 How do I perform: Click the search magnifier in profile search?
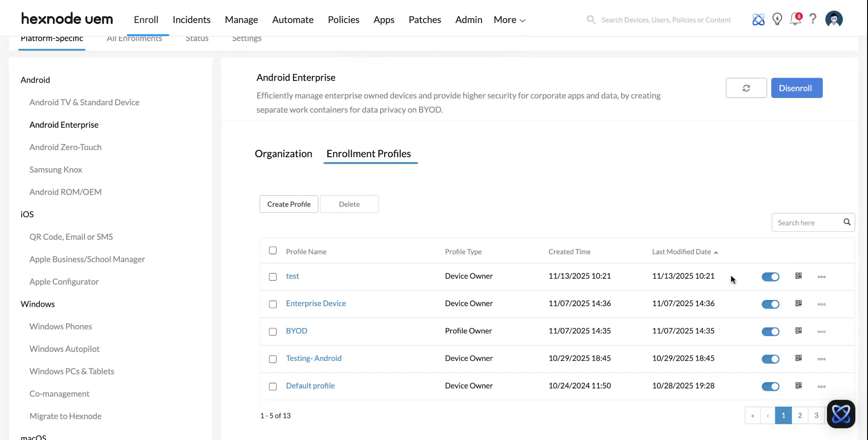[847, 222]
